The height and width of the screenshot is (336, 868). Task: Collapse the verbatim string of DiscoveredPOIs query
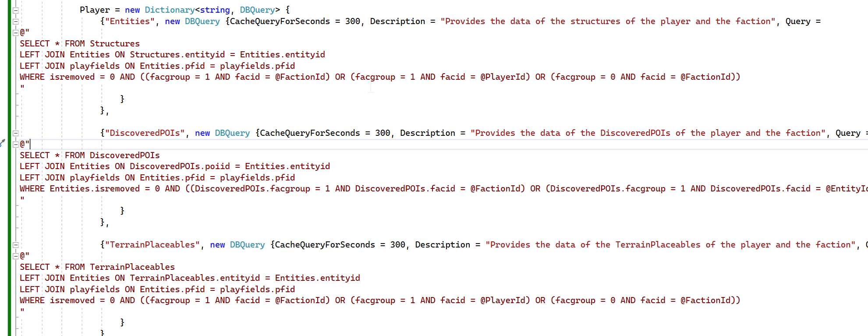pyautogui.click(x=16, y=144)
